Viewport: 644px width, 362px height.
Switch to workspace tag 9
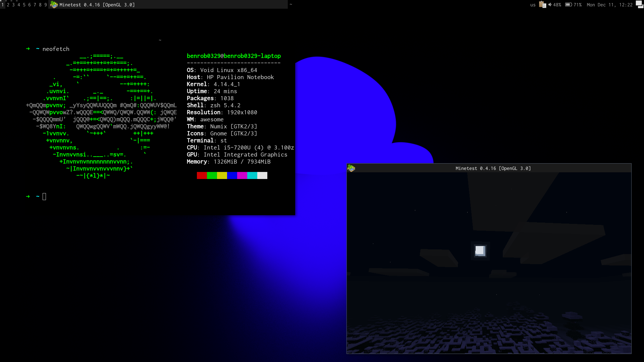[46, 5]
